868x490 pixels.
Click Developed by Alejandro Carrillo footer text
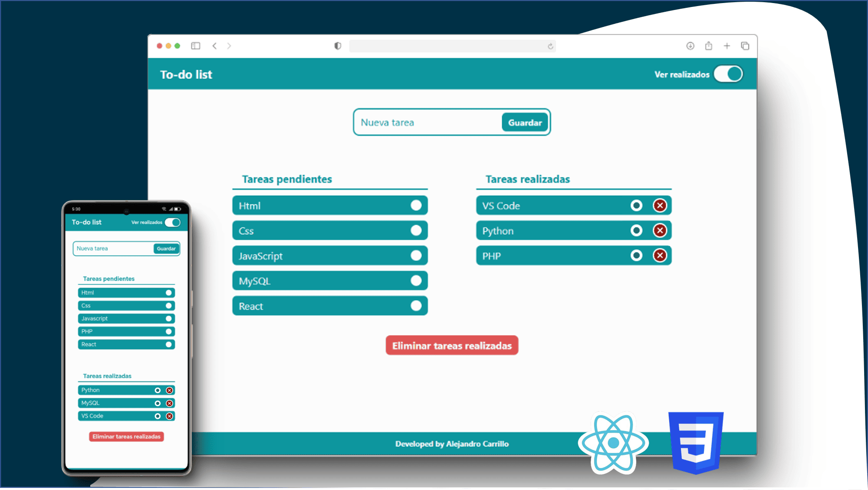tap(452, 444)
